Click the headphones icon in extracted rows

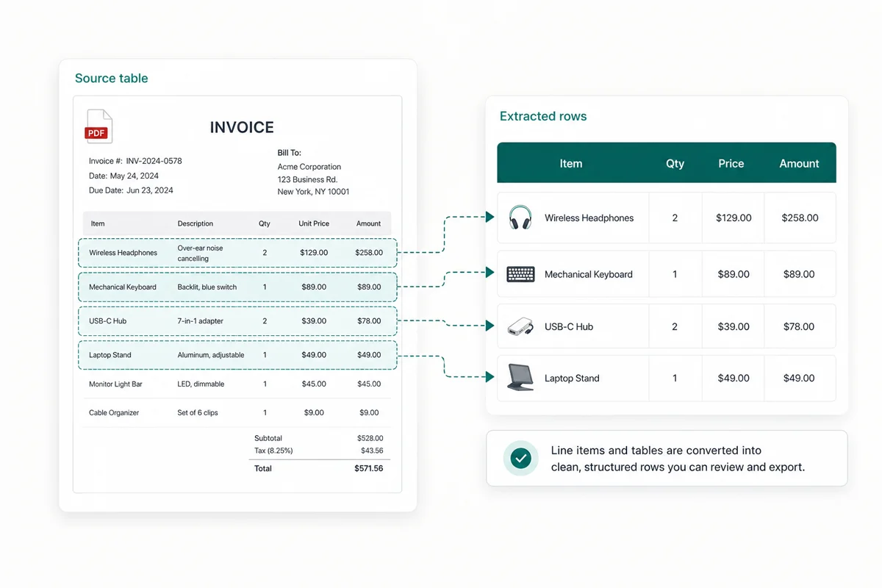(520, 218)
